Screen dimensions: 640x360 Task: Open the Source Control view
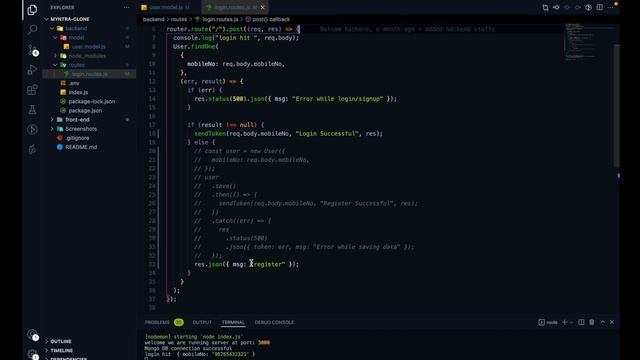click(x=32, y=50)
